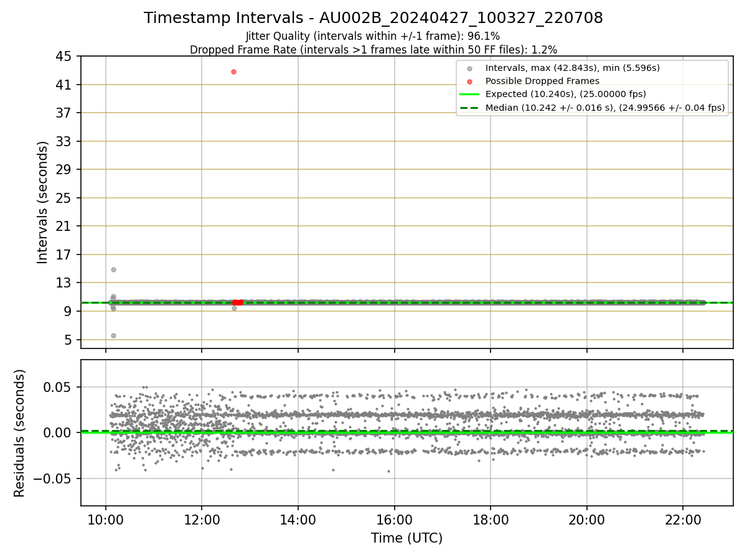
Task: Click legend entry 'Expected (10.240s), (25.00000 fps)'
Action: (566, 95)
